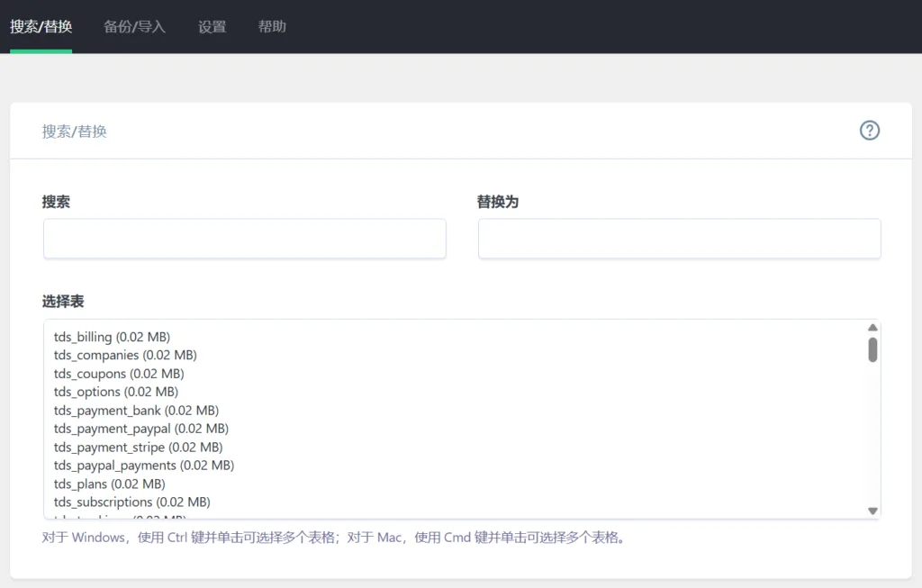Click into the 搜索 input field
Screen dimensions: 922x588
(244, 239)
